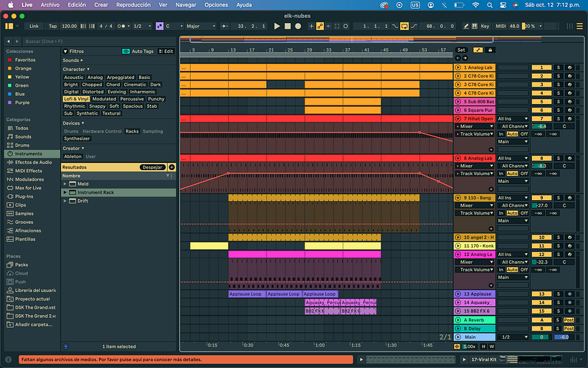Deactivate track 3 C78 Core Kit

pyautogui.click(x=541, y=85)
